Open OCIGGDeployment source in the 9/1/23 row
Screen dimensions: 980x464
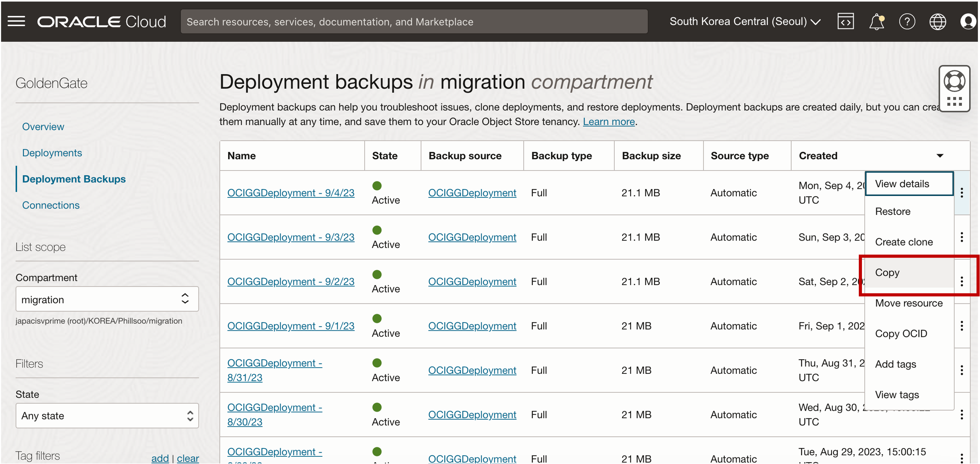pyautogui.click(x=472, y=326)
